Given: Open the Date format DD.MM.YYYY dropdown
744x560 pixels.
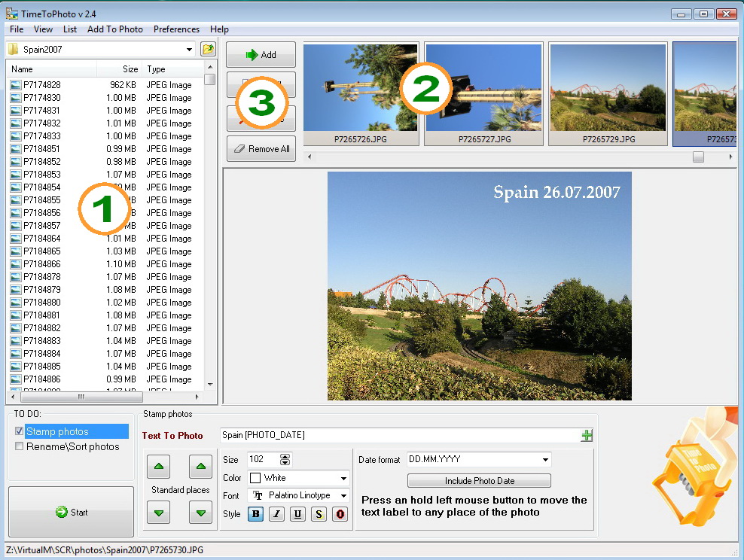Looking at the screenshot, I should click(546, 459).
